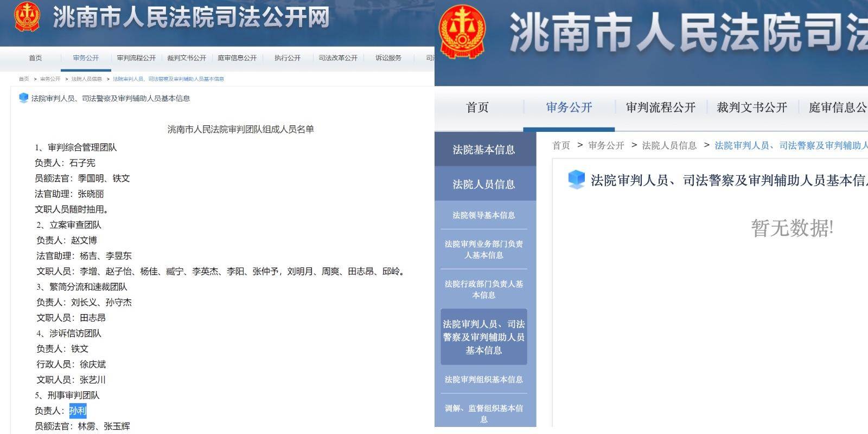
Task: Click the 暂无数据! message
Action: (x=792, y=228)
